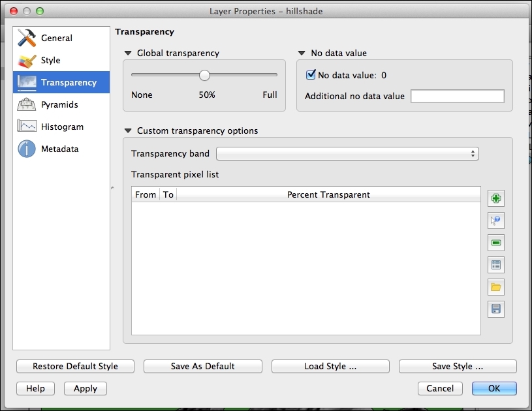View layer Metadata via the info icon

click(61, 149)
